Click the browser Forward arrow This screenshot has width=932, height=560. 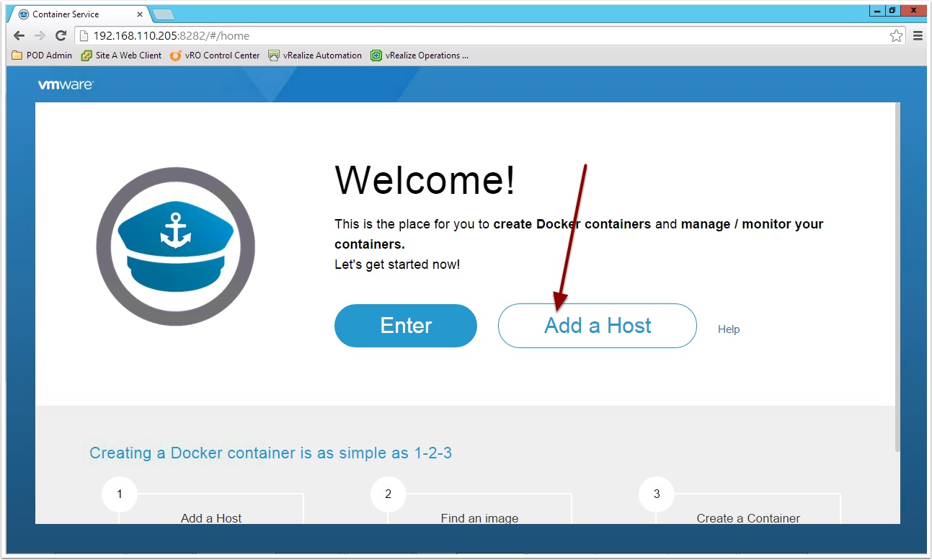pyautogui.click(x=40, y=35)
